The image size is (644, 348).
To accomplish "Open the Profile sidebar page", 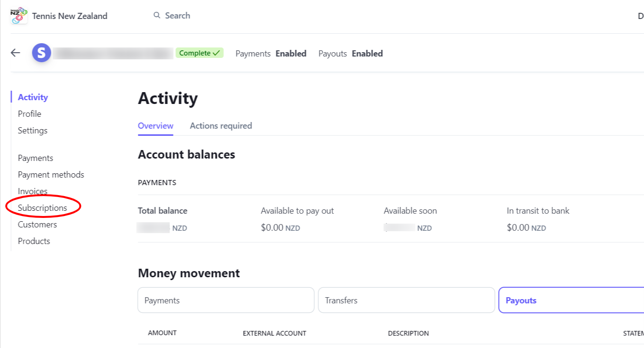I will pyautogui.click(x=29, y=114).
